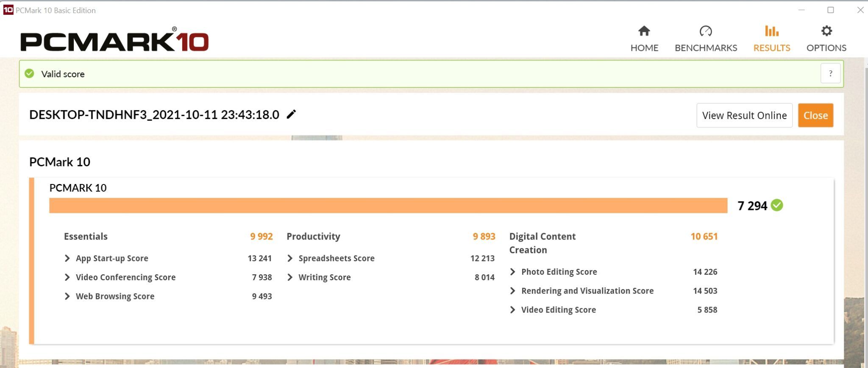Expand Video Editing Score details
Viewport: 868px width, 368px height.
pos(512,310)
